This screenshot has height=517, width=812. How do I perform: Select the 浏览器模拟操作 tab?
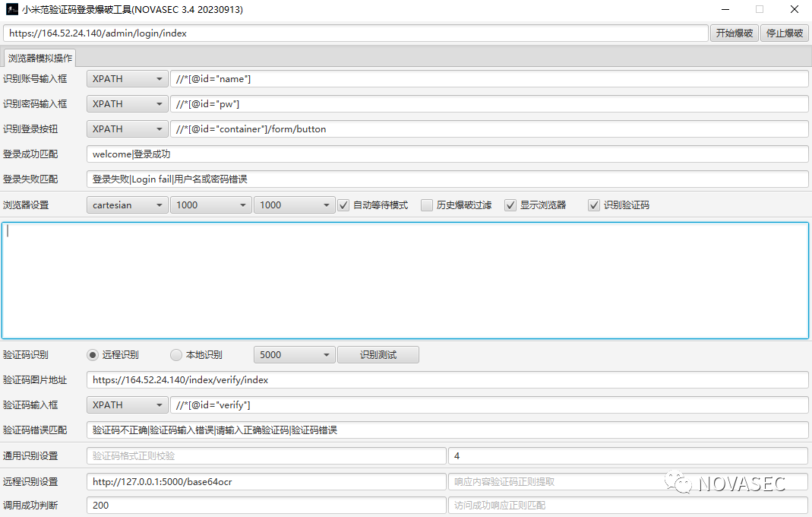point(39,58)
